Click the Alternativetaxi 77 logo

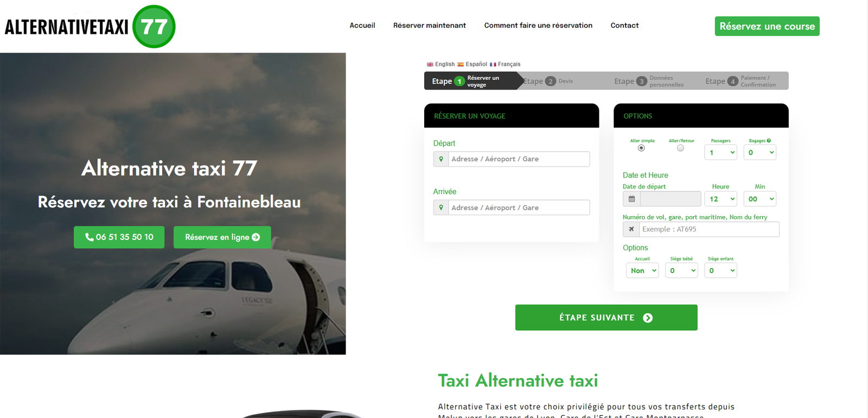[x=90, y=27]
